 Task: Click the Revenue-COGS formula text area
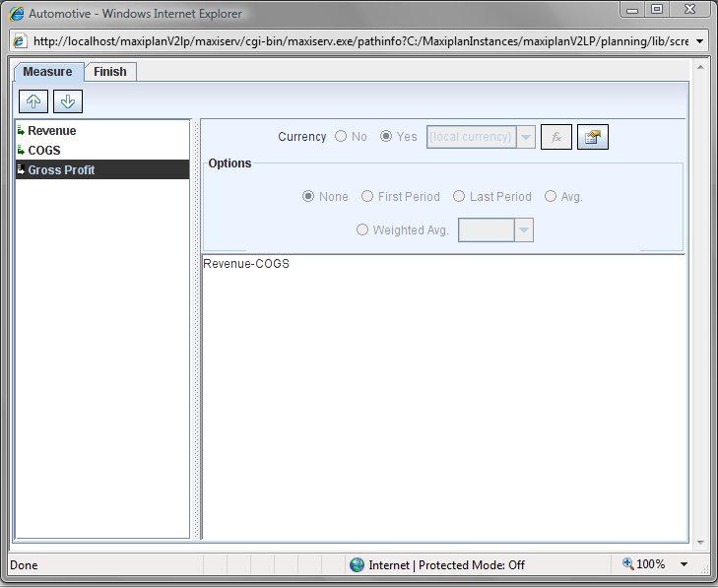click(443, 394)
